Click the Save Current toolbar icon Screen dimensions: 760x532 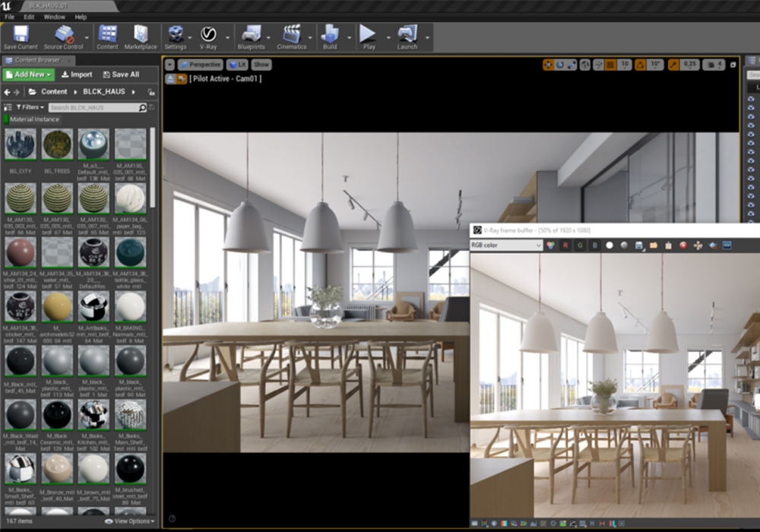(21, 34)
